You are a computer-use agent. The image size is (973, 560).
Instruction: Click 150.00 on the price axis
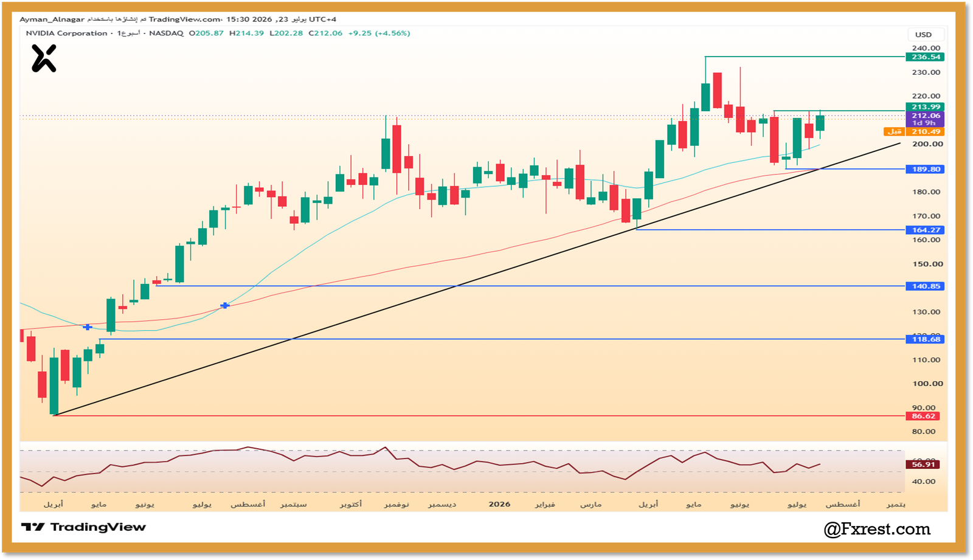tap(929, 264)
